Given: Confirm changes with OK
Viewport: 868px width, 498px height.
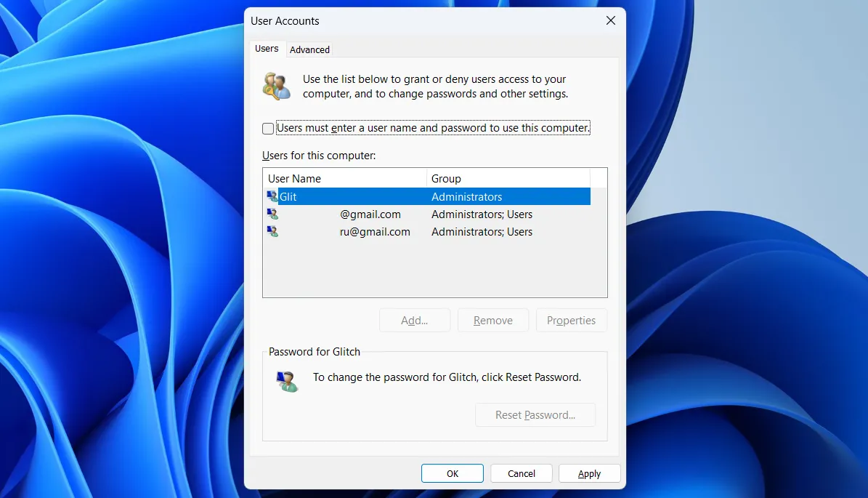Looking at the screenshot, I should coord(452,473).
